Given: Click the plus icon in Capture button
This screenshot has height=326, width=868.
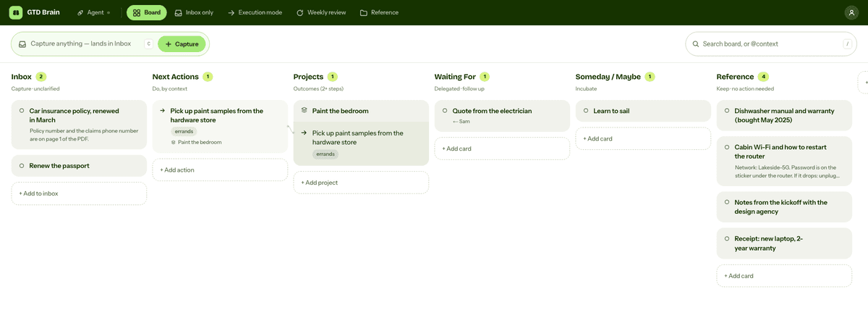Looking at the screenshot, I should pyautogui.click(x=169, y=44).
